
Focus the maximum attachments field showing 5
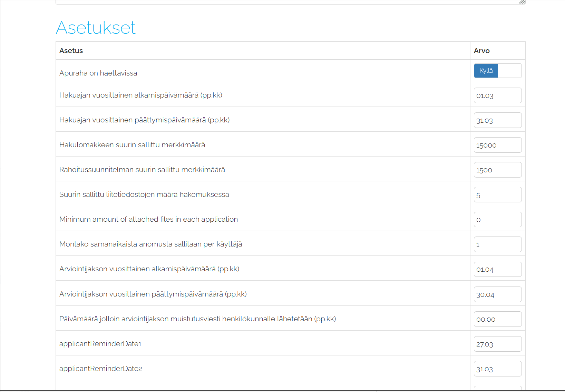497,195
